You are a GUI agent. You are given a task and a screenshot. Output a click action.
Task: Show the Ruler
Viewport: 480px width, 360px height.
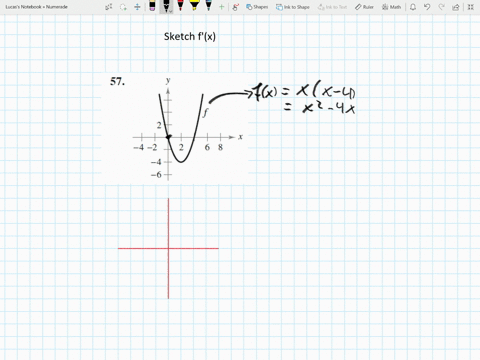[x=364, y=7]
